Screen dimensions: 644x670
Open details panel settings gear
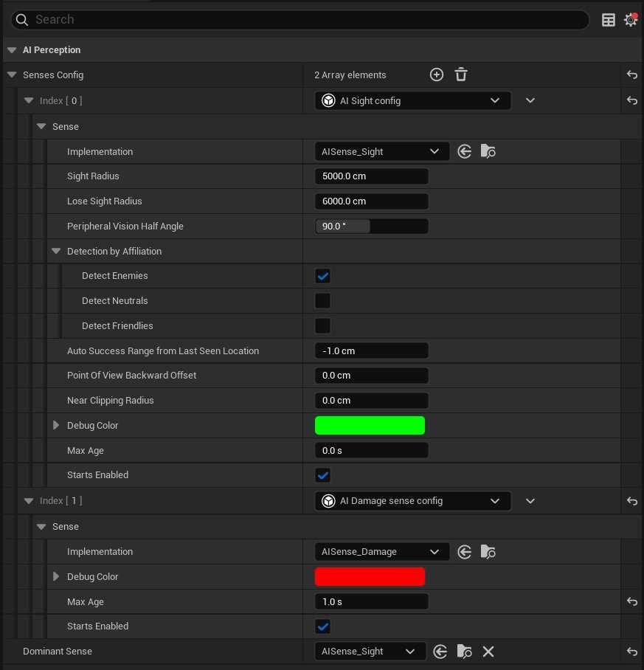coord(630,20)
